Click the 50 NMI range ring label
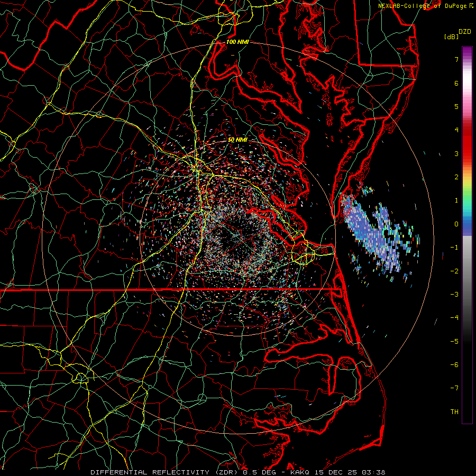The width and height of the screenshot is (476, 476). (237, 140)
